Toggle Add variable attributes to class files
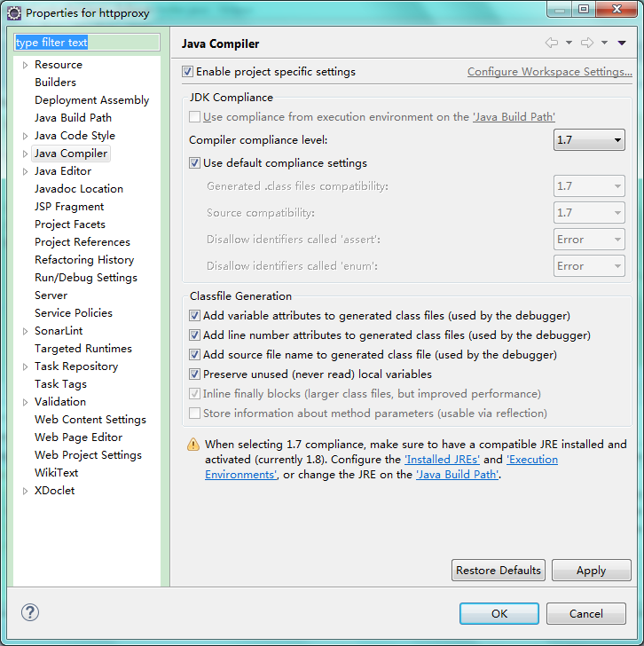The height and width of the screenshot is (646, 644). coord(194,316)
